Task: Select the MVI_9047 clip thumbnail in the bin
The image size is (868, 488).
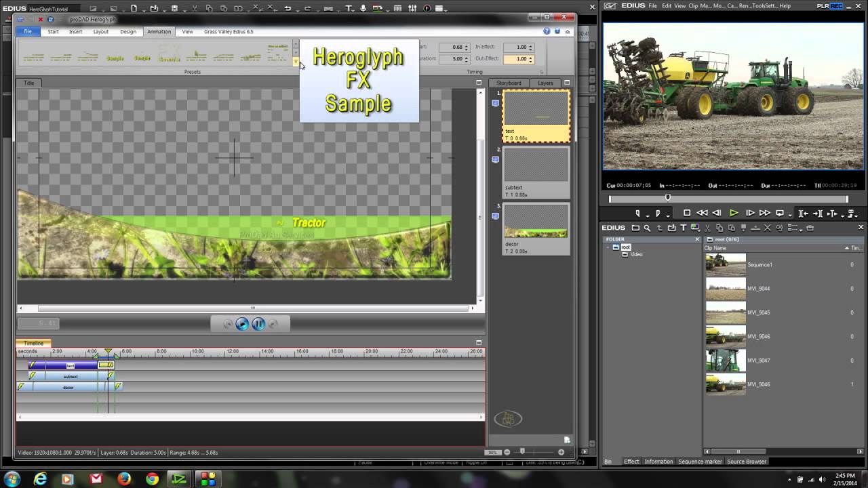Action: pyautogui.click(x=726, y=360)
